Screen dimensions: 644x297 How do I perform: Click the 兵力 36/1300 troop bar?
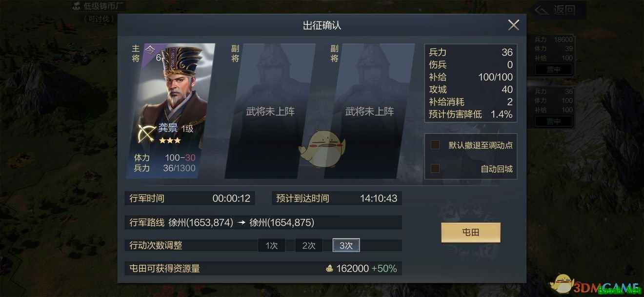(x=164, y=168)
